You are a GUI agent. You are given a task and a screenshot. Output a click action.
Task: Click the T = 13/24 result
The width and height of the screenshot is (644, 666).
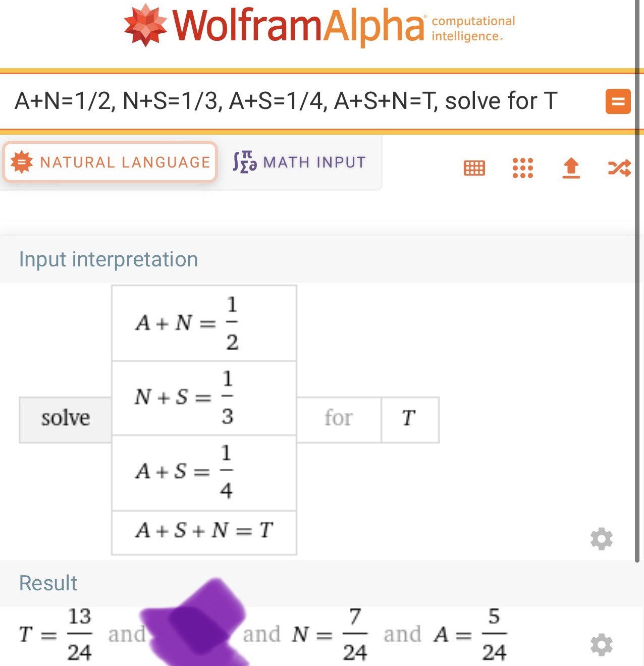tap(56, 634)
